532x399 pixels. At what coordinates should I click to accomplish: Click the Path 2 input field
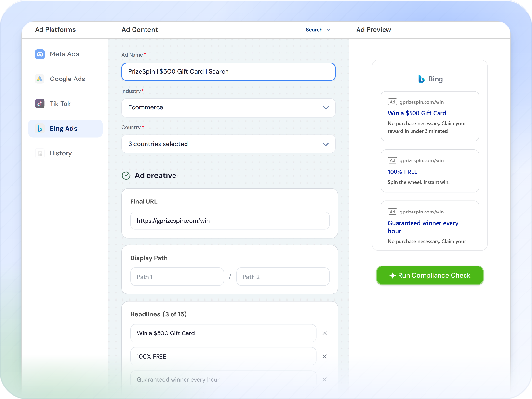pos(282,277)
